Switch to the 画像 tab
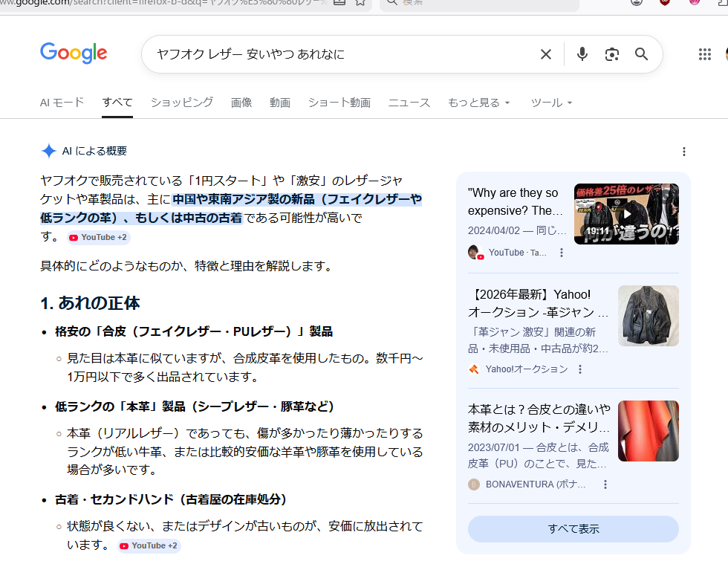The image size is (728, 564). coord(241,103)
